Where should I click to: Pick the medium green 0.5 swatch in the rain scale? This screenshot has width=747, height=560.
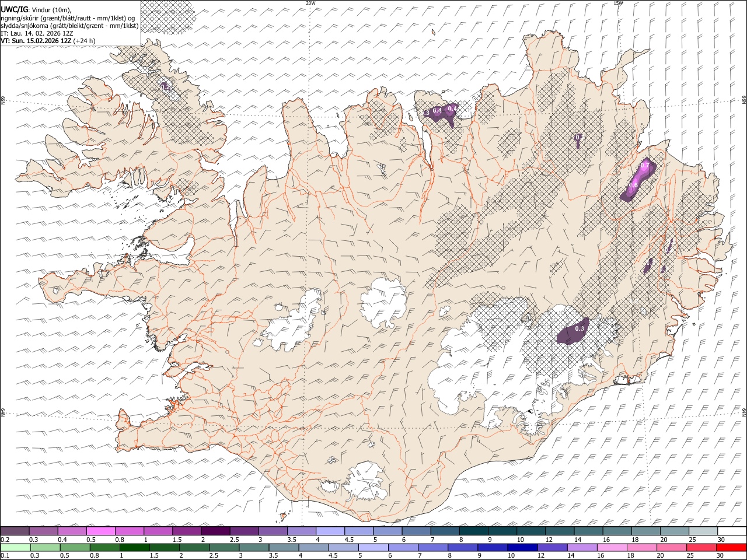(75, 547)
